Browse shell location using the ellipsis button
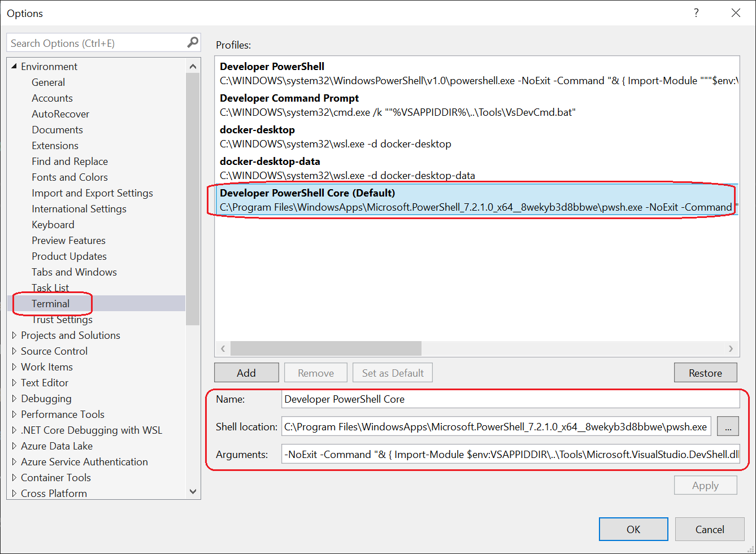This screenshot has height=554, width=756. click(x=728, y=426)
